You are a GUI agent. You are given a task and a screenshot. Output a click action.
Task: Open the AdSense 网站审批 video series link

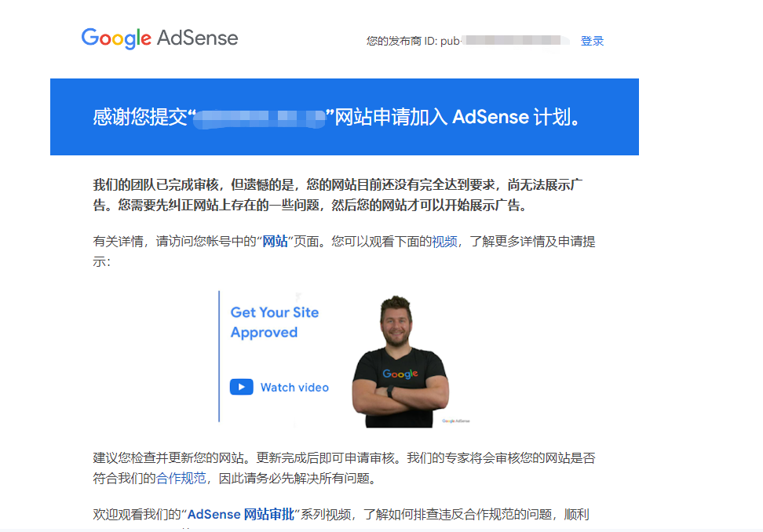pyautogui.click(x=241, y=514)
